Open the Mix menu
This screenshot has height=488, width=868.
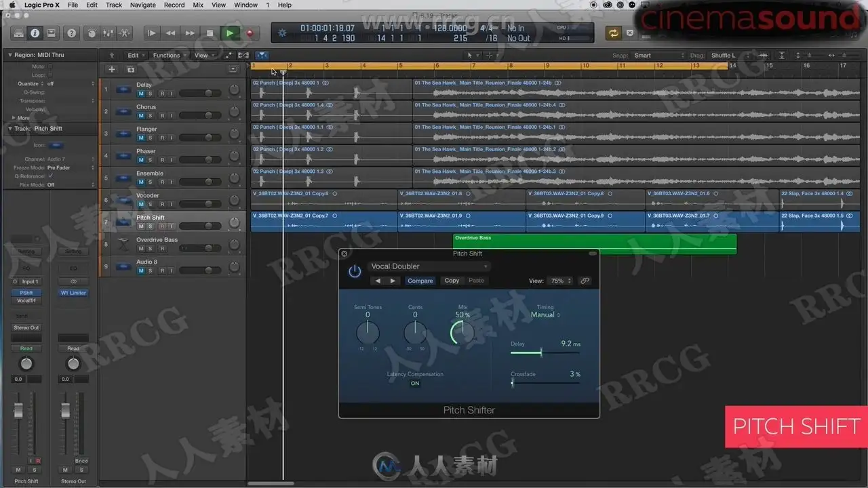(x=198, y=5)
